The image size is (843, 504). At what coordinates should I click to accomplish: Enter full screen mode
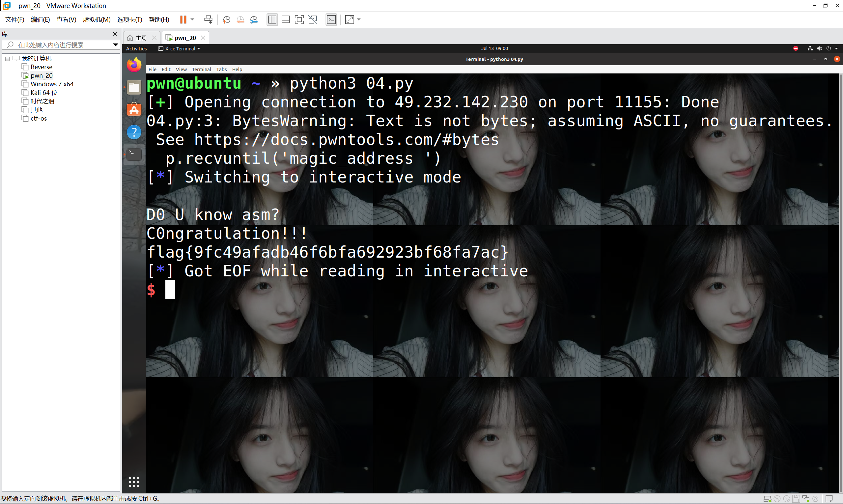tap(299, 20)
